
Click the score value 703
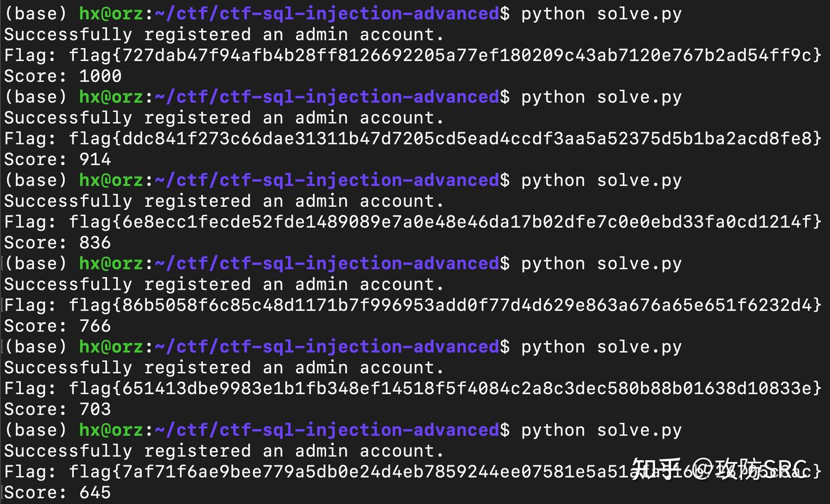point(95,409)
